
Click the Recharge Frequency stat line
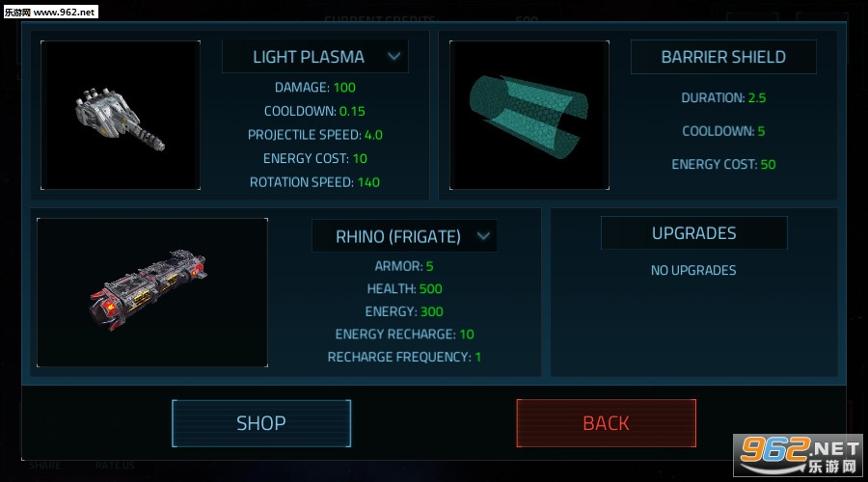point(404,357)
